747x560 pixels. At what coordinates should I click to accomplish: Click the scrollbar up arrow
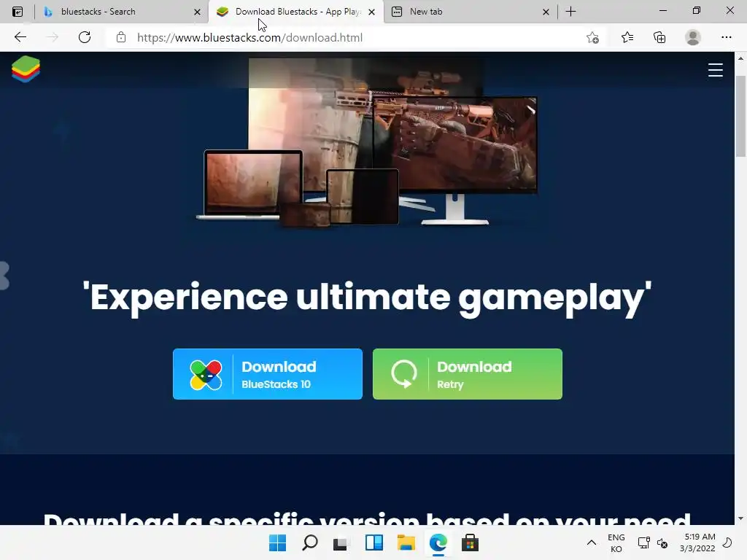pyautogui.click(x=740, y=58)
